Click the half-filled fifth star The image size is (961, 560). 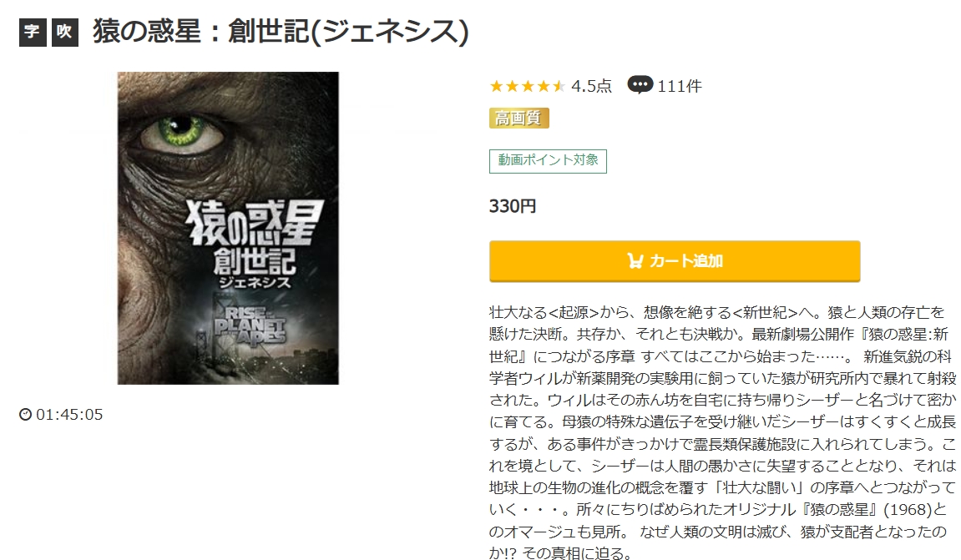559,87
